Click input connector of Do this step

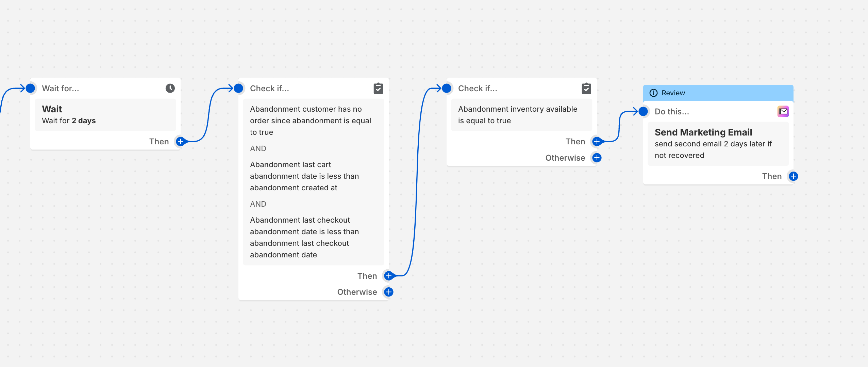644,112
